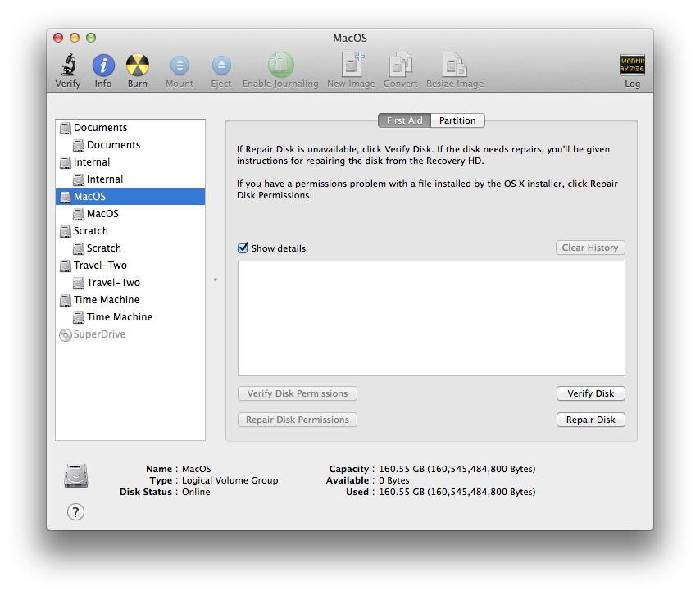The width and height of the screenshot is (700, 595).
Task: Select the top-level Travel-Two volume group
Action: (130, 266)
